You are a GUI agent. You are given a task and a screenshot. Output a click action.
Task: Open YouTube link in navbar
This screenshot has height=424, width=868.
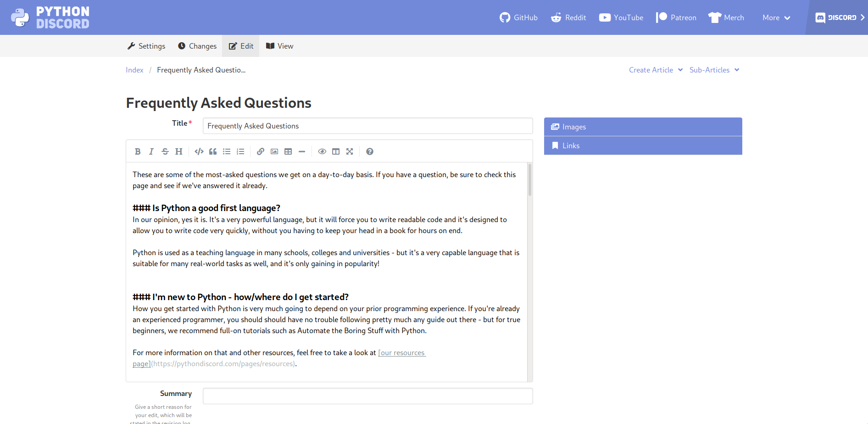[x=621, y=17]
